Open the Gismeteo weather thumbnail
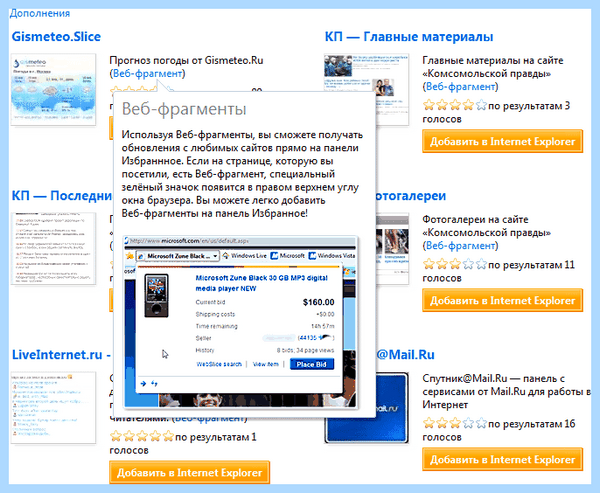The width and height of the screenshot is (600, 493). (x=53, y=89)
